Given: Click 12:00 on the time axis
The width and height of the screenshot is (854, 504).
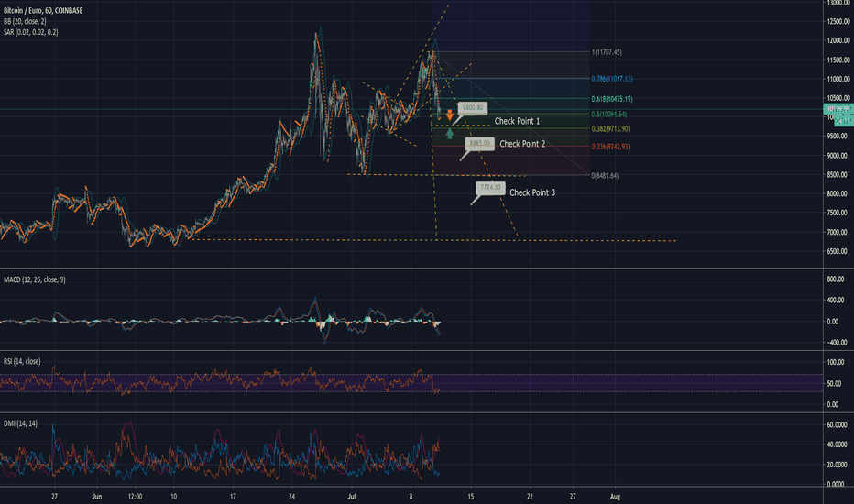Looking at the screenshot, I should [135, 497].
